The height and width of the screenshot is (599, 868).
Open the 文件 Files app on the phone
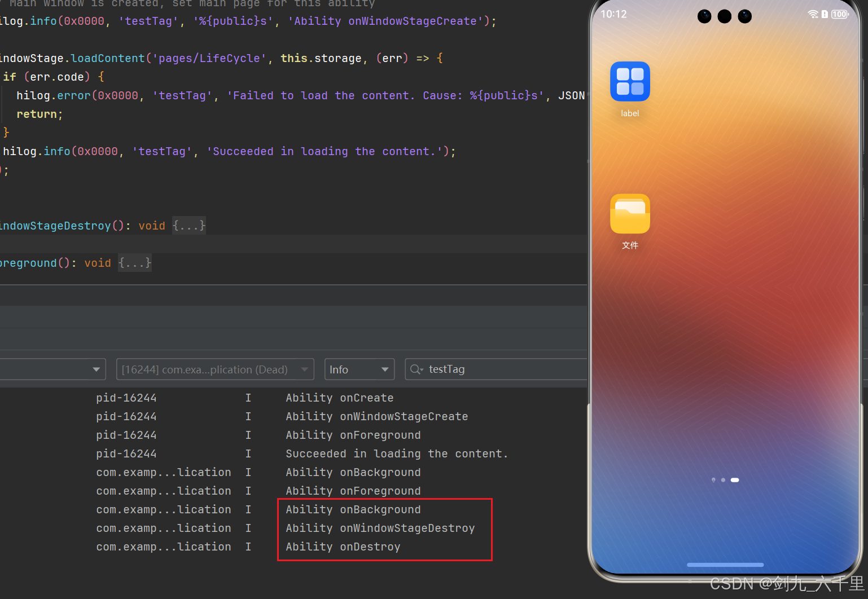point(630,214)
